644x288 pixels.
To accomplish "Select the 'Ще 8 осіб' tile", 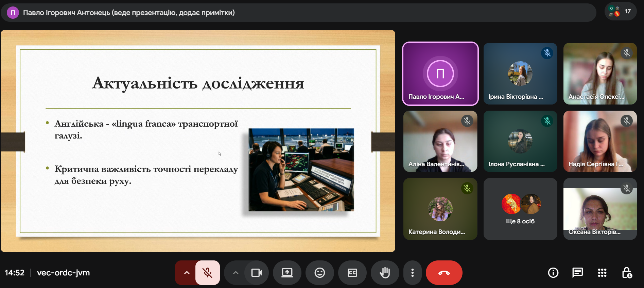I will pyautogui.click(x=520, y=209).
